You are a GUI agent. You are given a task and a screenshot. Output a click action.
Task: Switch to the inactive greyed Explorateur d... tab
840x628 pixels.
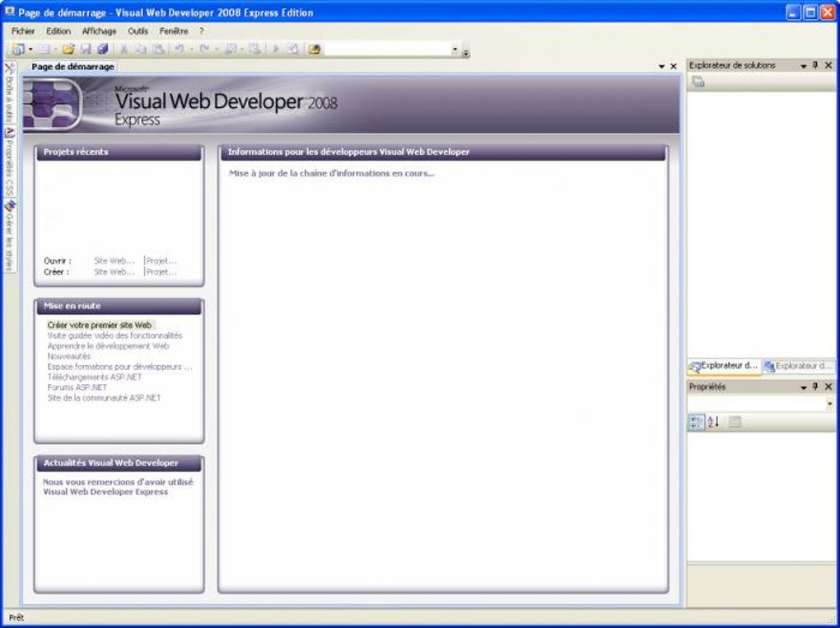click(798, 366)
